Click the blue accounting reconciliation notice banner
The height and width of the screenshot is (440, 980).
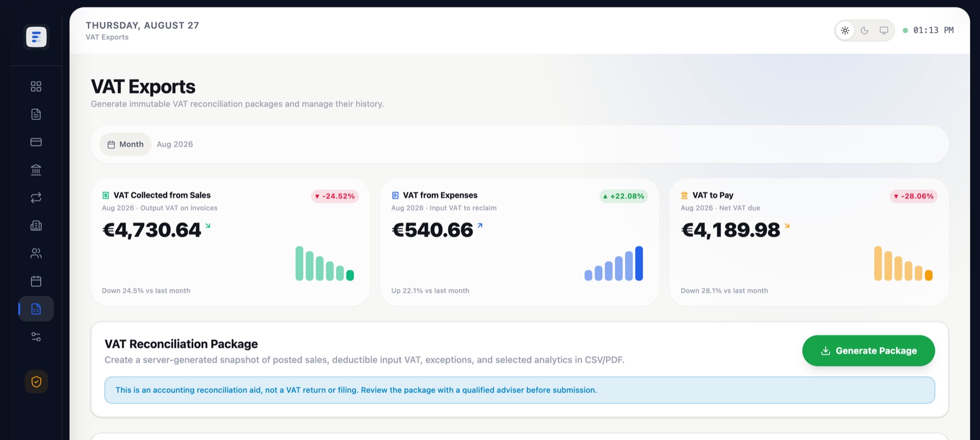coord(519,390)
